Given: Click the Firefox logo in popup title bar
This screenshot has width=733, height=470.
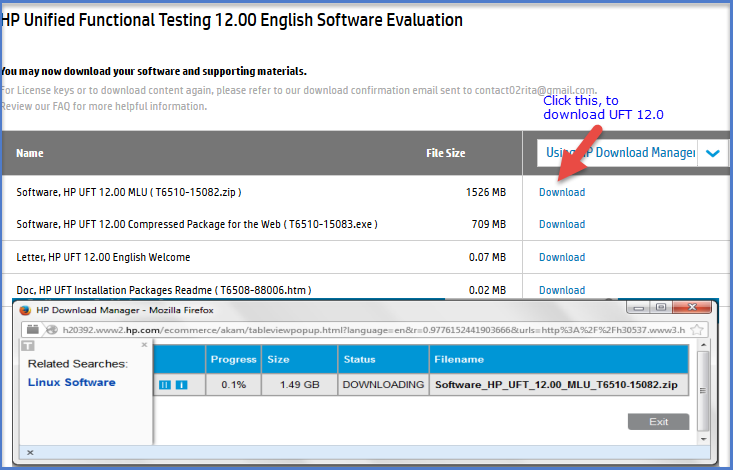Looking at the screenshot, I should (x=26, y=310).
